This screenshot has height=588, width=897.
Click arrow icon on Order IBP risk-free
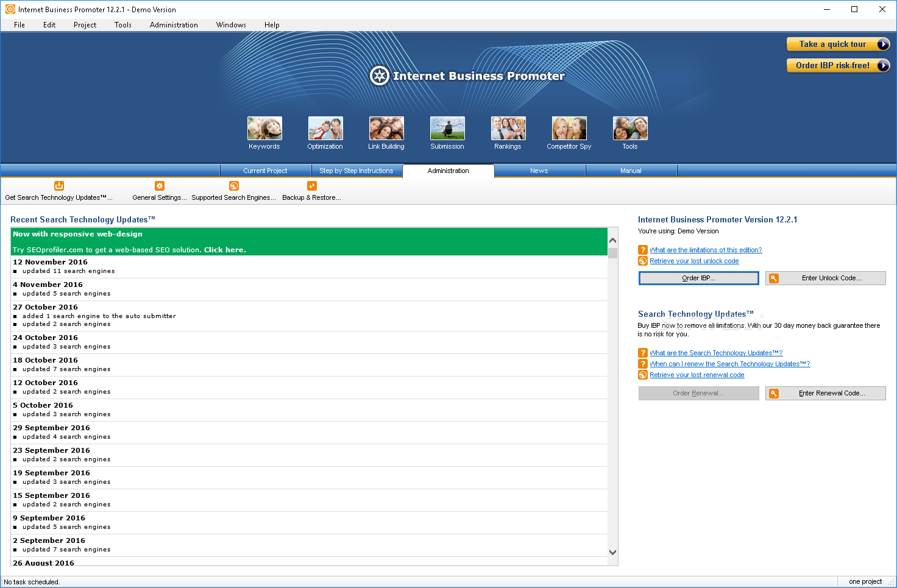pos(883,66)
